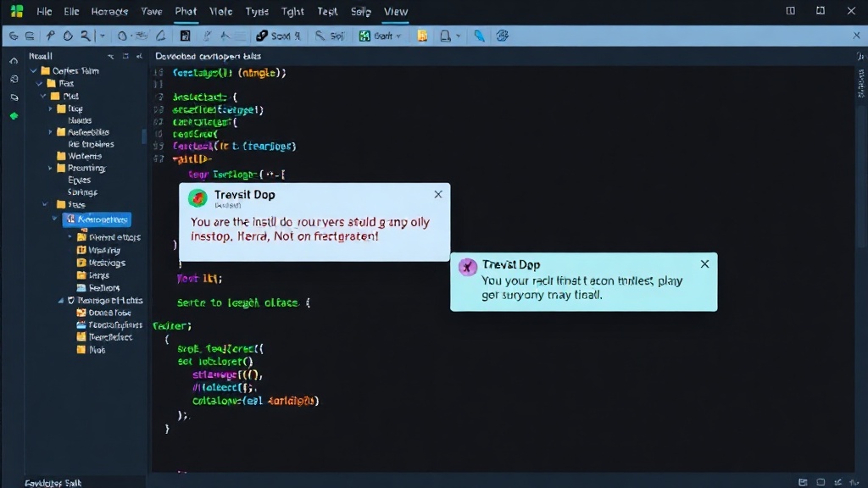
Task: Open the Tght menu
Action: click(x=292, y=11)
